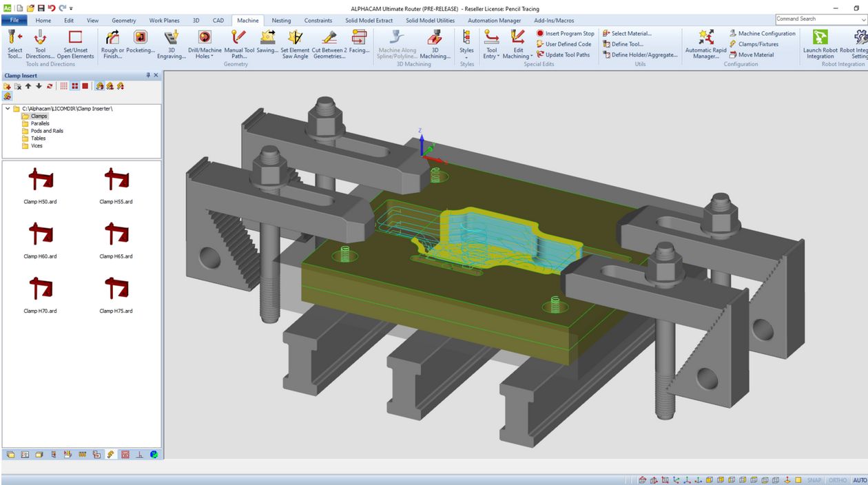Click the refresh icon in Clamp Insert panel
This screenshot has height=485, width=868.
[x=50, y=86]
